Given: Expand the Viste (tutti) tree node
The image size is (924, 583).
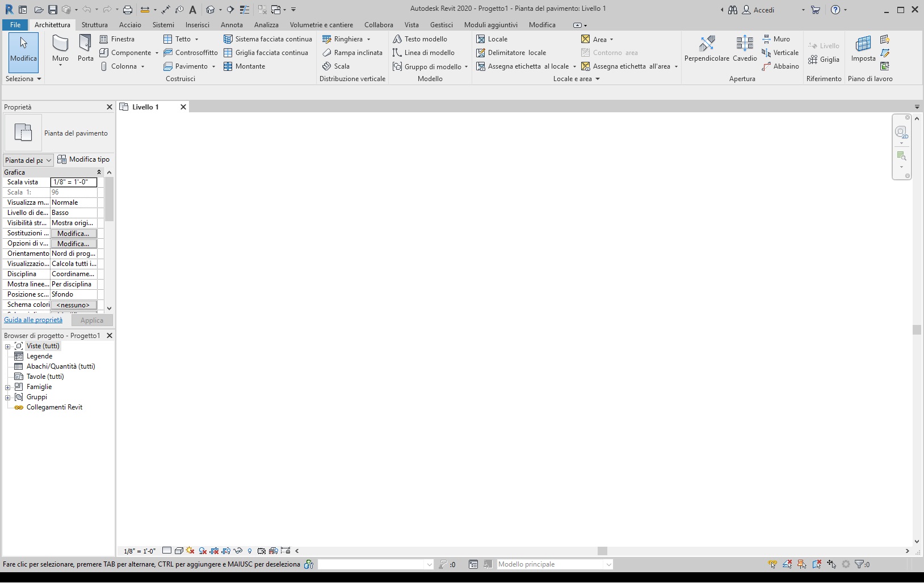Looking at the screenshot, I should pyautogui.click(x=8, y=347).
